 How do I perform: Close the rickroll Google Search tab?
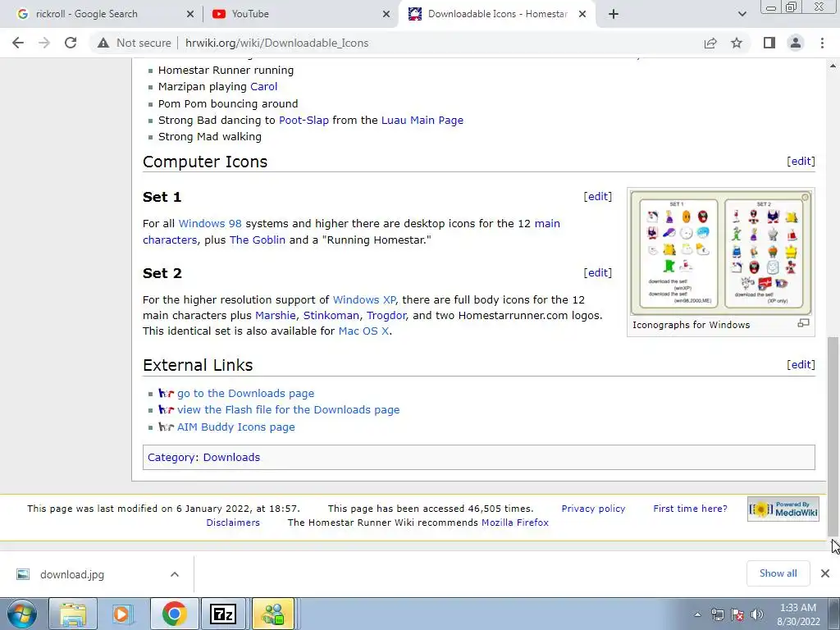(190, 15)
